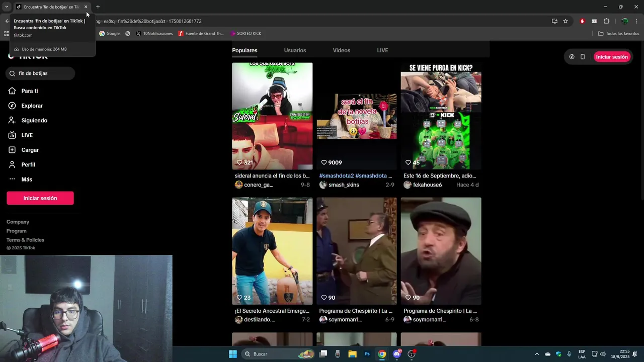This screenshot has width=644, height=362.
Task: Click the fin de botijas search field
Action: (40, 73)
